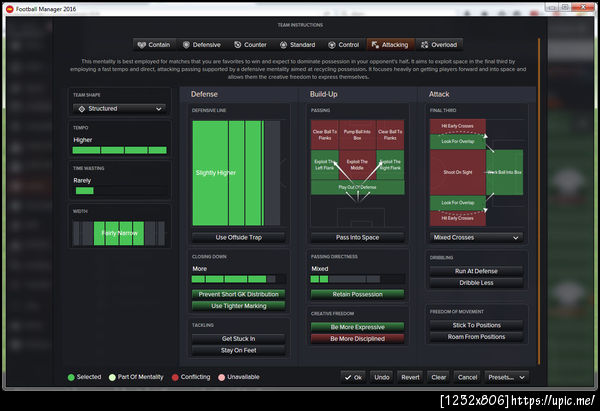Click the Structured team shape icon
This screenshot has height=411, width=600.
point(82,109)
